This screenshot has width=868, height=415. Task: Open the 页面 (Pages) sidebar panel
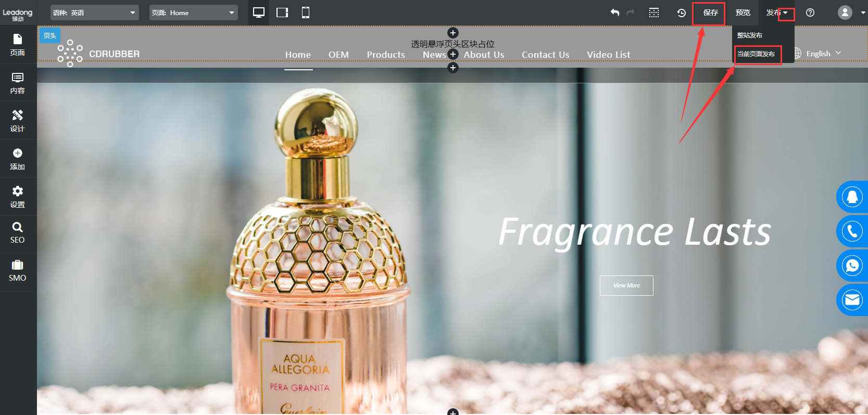pos(18,45)
